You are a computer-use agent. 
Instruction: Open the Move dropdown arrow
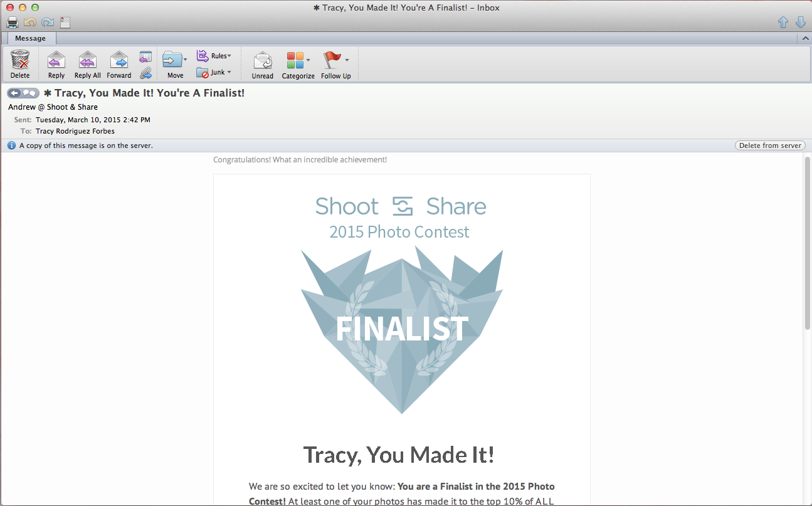point(185,61)
